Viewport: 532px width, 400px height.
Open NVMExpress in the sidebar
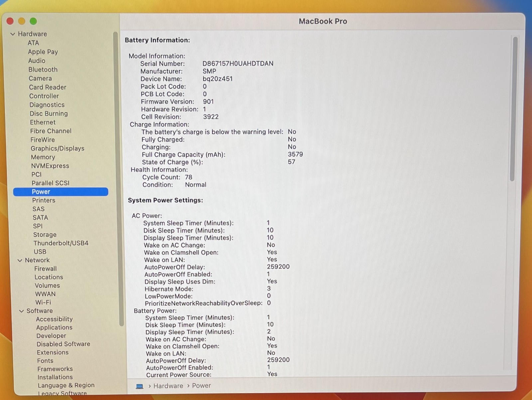[50, 166]
